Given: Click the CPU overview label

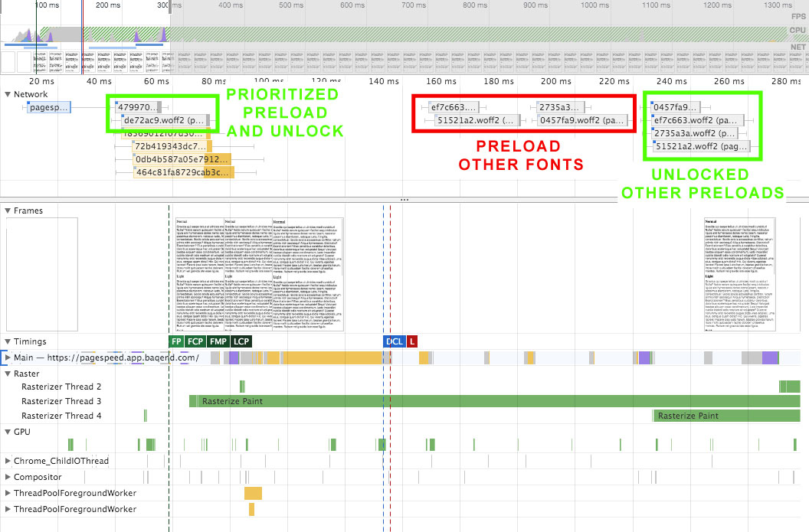Looking at the screenshot, I should 798,30.
